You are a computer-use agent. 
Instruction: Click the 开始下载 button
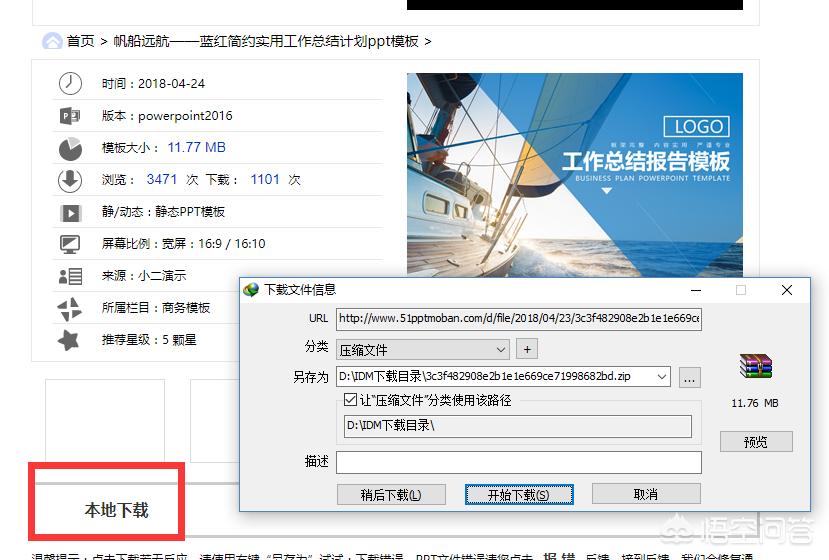[519, 494]
